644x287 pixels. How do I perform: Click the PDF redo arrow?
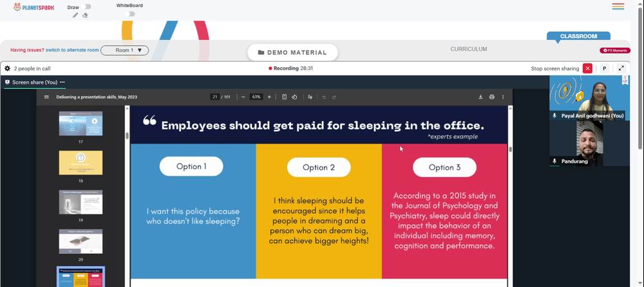[x=334, y=97]
